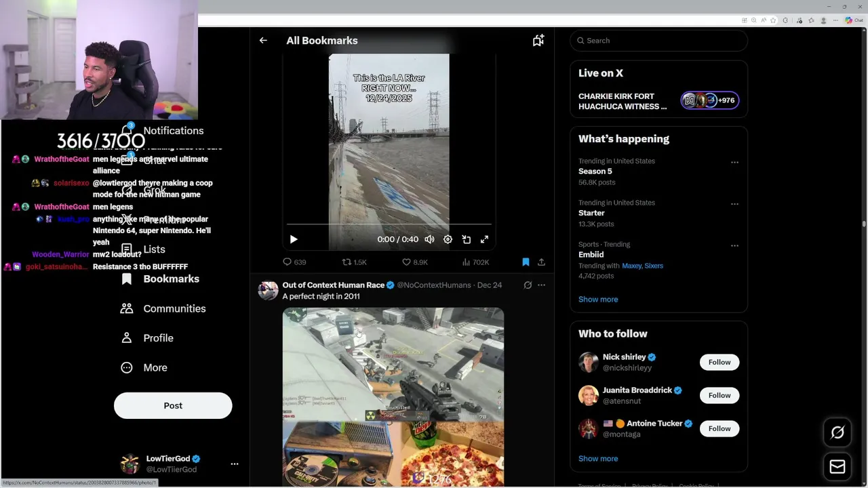The height and width of the screenshot is (488, 868).
Task: Open replies showing 639 comments
Action: tap(294, 262)
